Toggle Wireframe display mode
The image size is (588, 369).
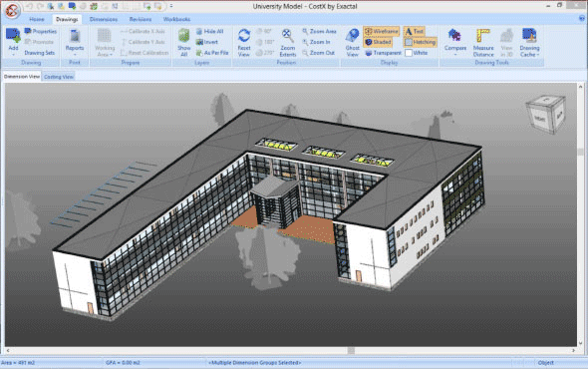382,31
